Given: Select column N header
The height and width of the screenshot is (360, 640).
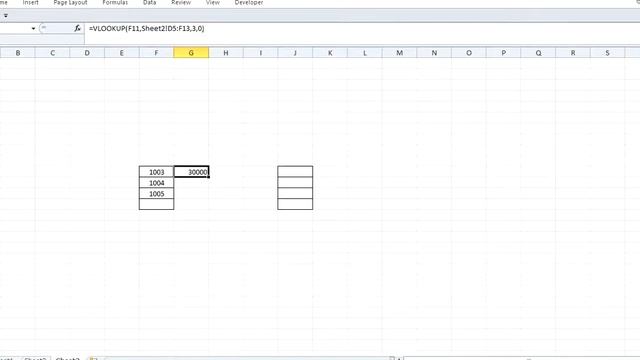Looking at the screenshot, I should coord(434,53).
